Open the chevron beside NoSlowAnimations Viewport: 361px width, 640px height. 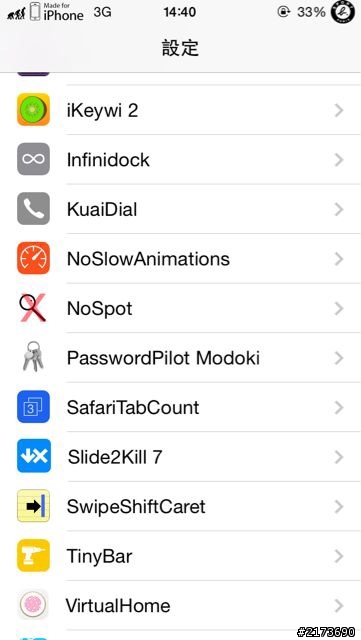(x=339, y=259)
